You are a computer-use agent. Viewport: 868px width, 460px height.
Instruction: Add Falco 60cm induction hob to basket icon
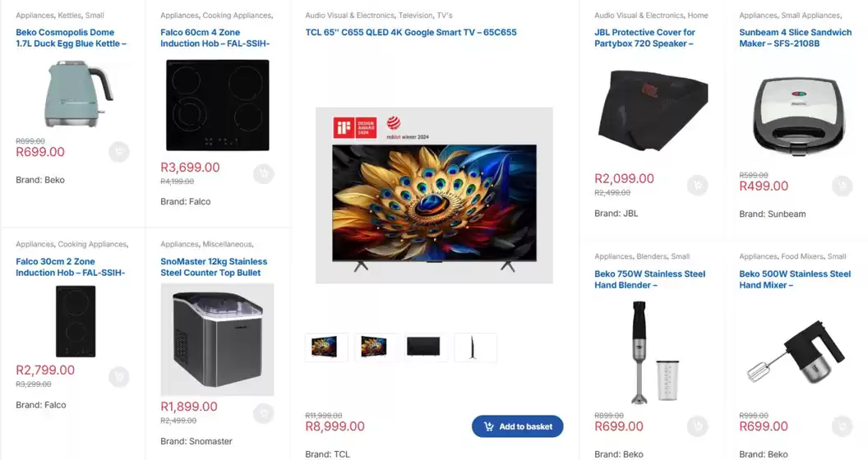tap(264, 173)
